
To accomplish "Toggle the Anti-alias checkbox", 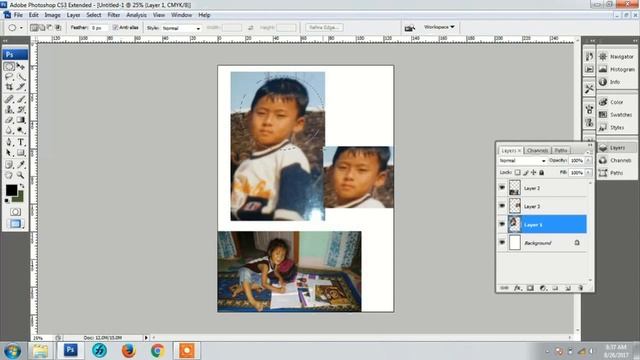I will click(115, 27).
